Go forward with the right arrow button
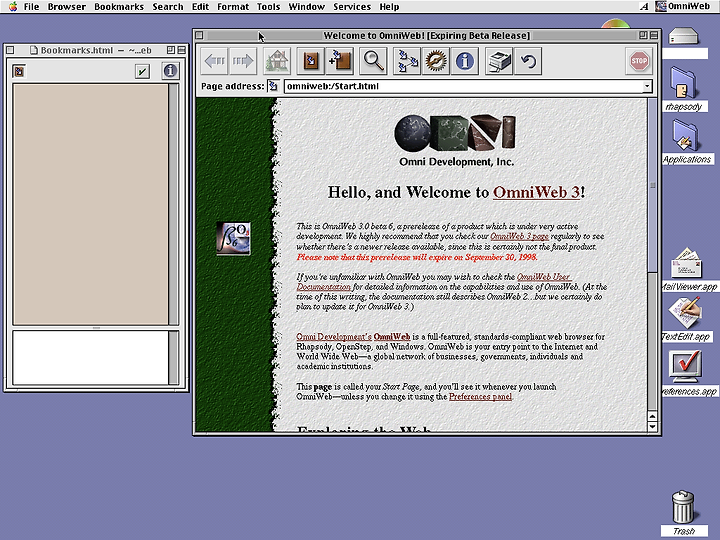This screenshot has width=720, height=540. 243,61
